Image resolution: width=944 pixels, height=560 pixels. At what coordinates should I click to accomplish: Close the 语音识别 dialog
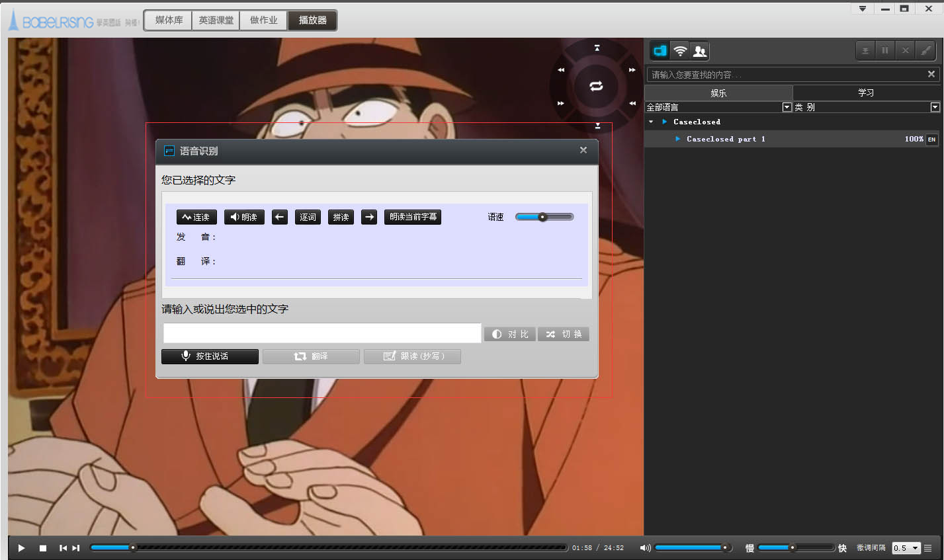pyautogui.click(x=583, y=150)
